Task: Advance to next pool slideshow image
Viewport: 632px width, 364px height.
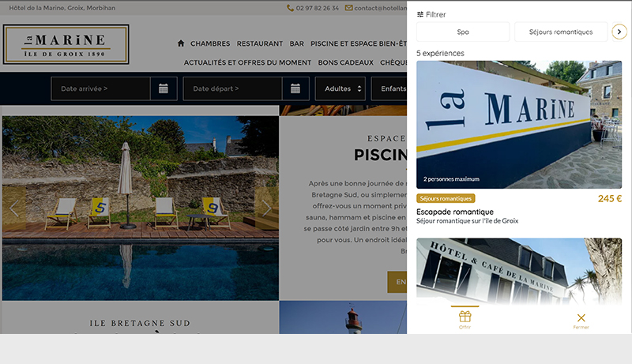Action: pyautogui.click(x=266, y=208)
